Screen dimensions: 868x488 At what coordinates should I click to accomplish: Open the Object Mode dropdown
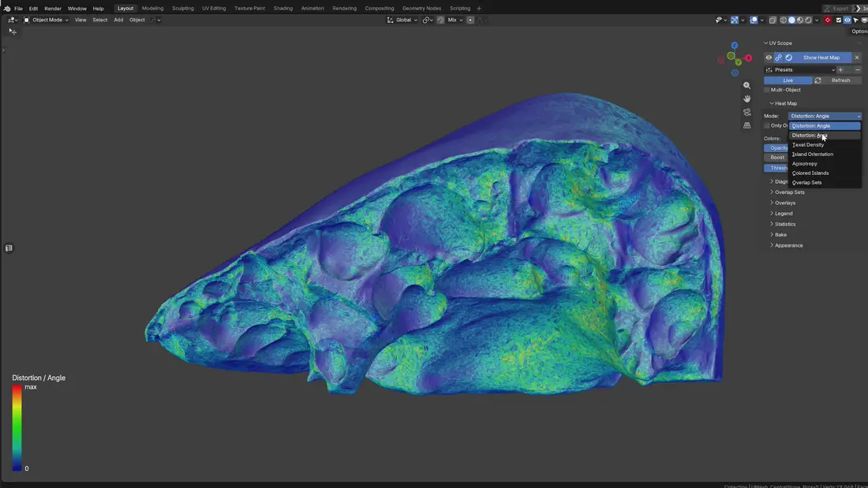(46, 20)
